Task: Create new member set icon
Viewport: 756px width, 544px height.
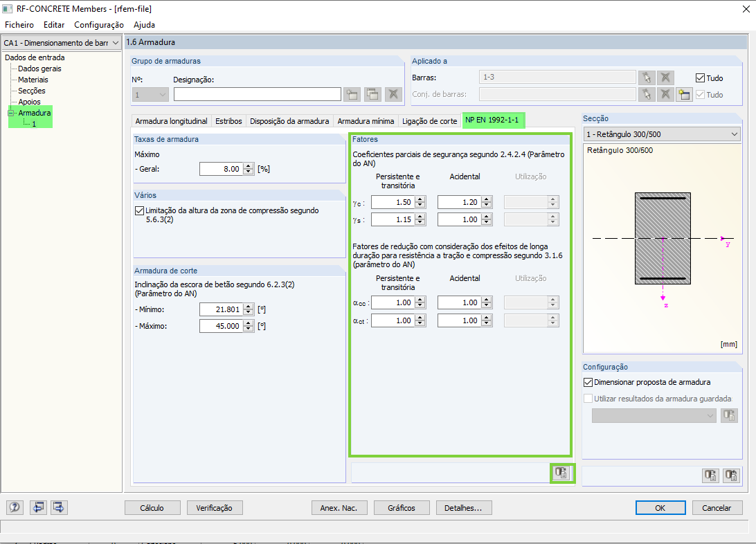Action: pos(684,94)
